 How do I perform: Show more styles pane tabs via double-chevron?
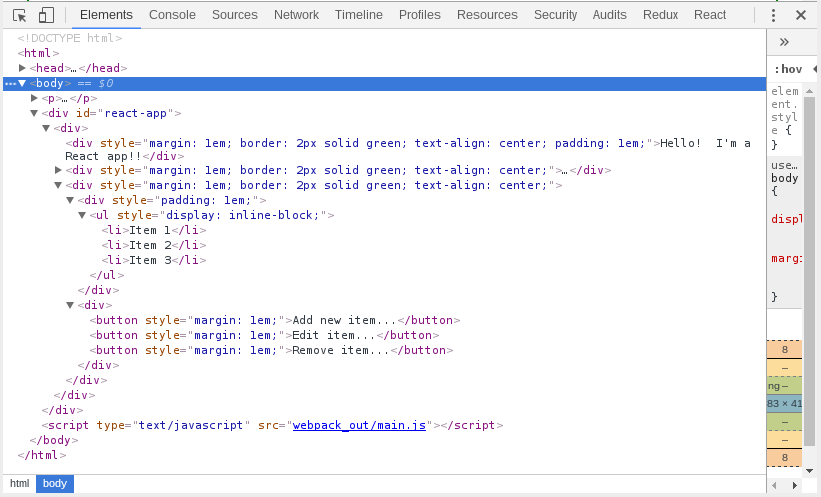(784, 42)
